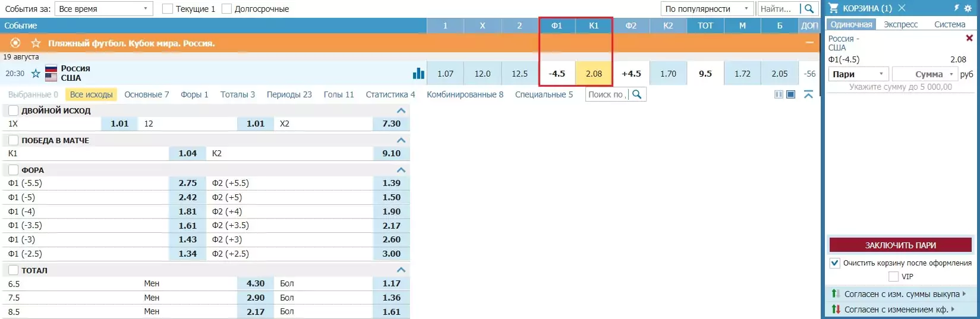The width and height of the screenshot is (980, 319).
Task: Click the Найти search field
Action: (779, 9)
